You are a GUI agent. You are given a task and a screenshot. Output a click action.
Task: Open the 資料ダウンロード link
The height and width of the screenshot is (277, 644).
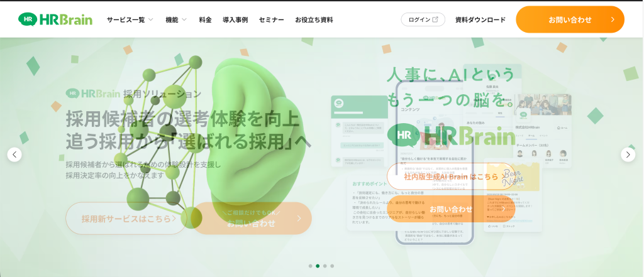pyautogui.click(x=480, y=19)
